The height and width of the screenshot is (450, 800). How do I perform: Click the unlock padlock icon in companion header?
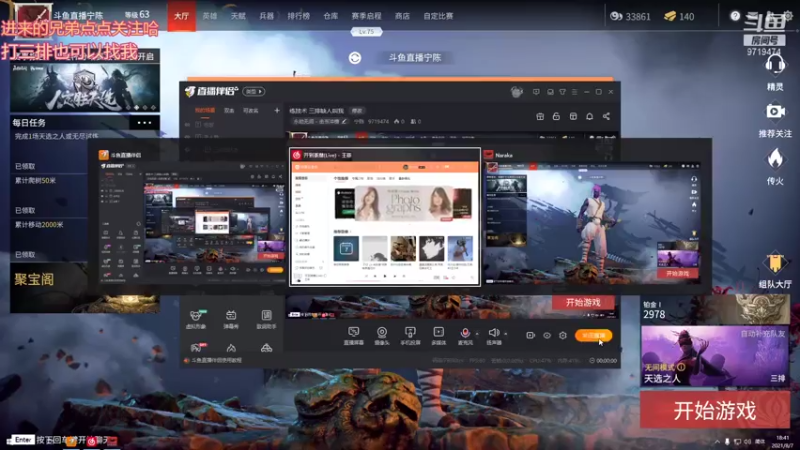[556, 116]
